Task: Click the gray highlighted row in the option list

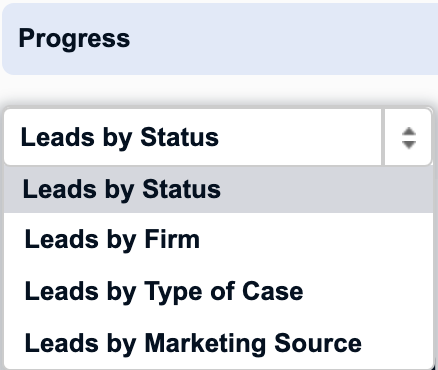Action: click(x=218, y=189)
